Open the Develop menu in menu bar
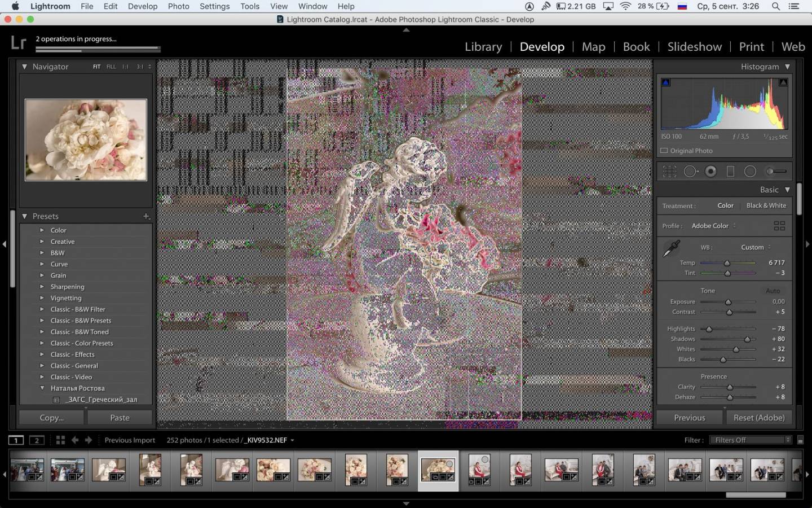812x508 pixels. 143,6
